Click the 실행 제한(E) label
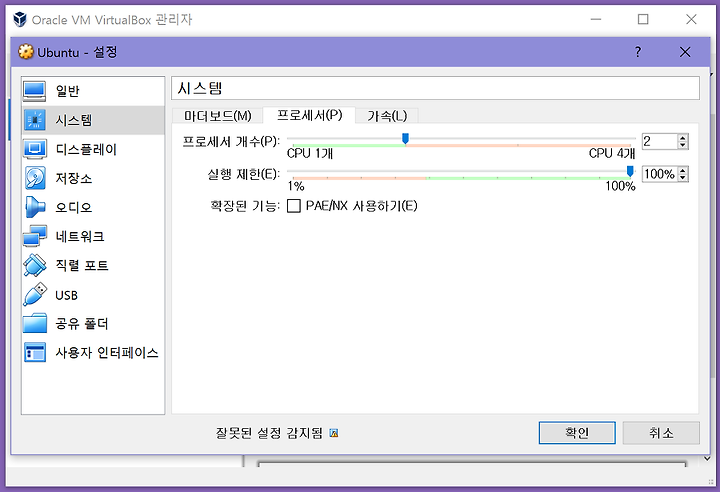Viewport: 720px width, 492px height. click(x=243, y=174)
